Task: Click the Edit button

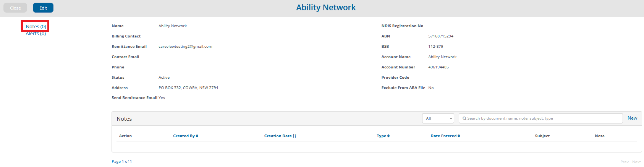Action: (x=43, y=8)
